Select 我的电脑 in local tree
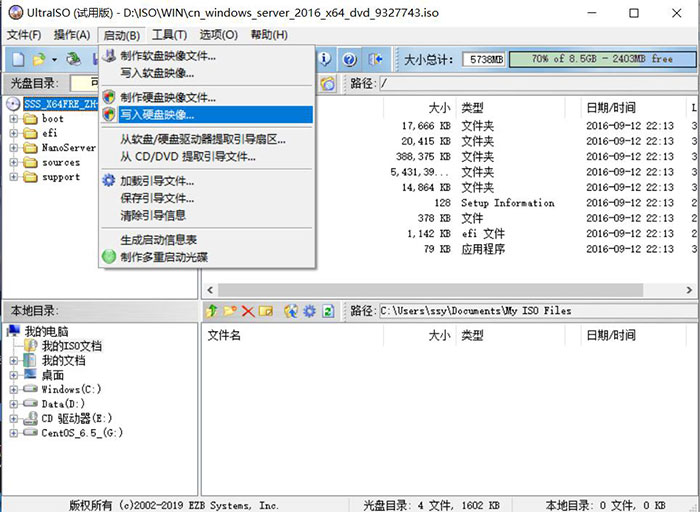The width and height of the screenshot is (700, 512). (x=46, y=331)
